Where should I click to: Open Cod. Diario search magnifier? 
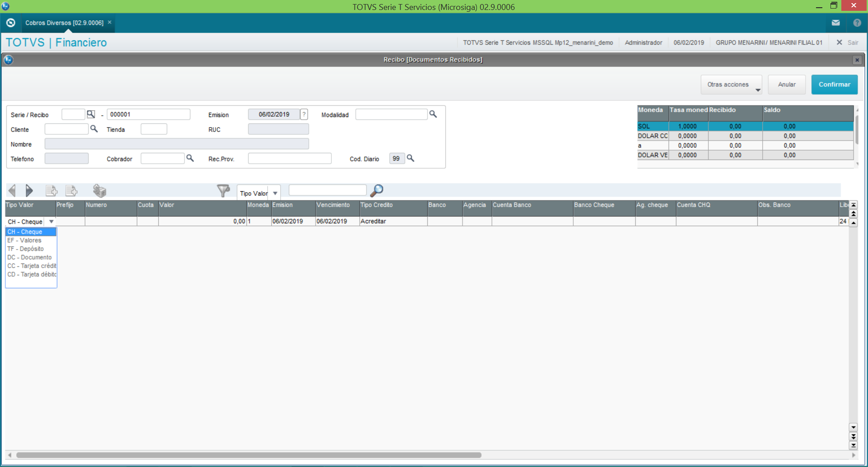coord(410,158)
